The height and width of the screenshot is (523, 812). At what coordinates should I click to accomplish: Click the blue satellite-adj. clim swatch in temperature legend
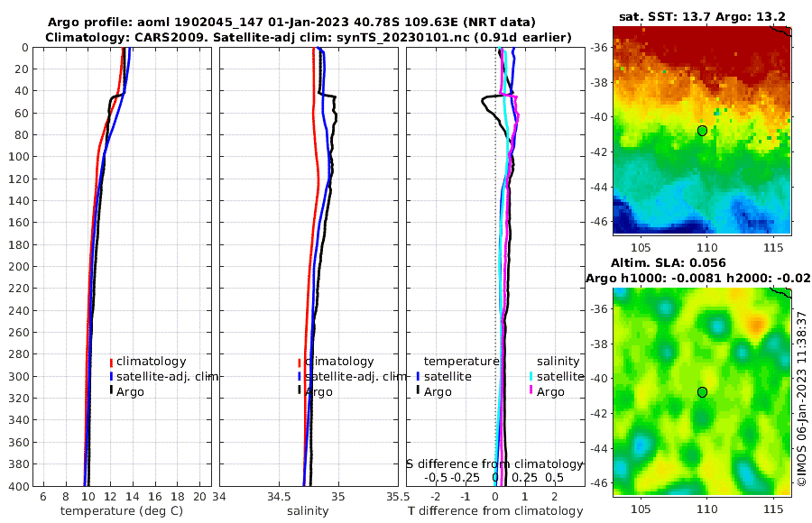click(x=111, y=376)
